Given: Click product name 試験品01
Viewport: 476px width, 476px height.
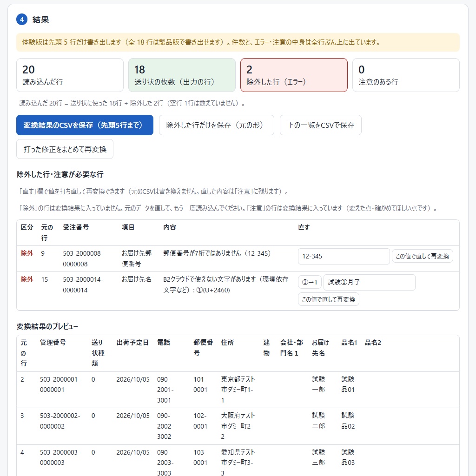Looking at the screenshot, I should click(348, 384).
